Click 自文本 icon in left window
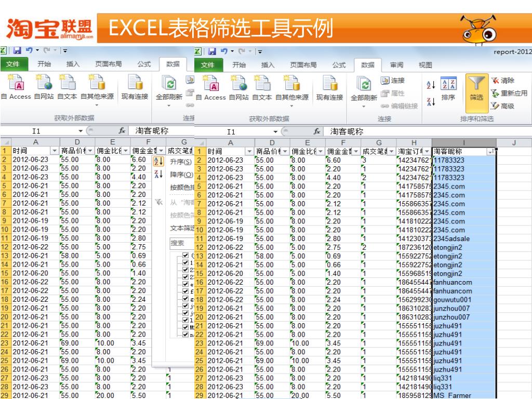Viewport: 532px width, 399px height. point(67,87)
